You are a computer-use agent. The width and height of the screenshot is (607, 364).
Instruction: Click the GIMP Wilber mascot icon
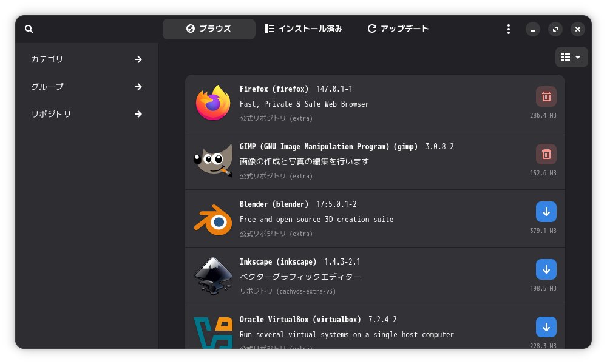[x=213, y=160]
